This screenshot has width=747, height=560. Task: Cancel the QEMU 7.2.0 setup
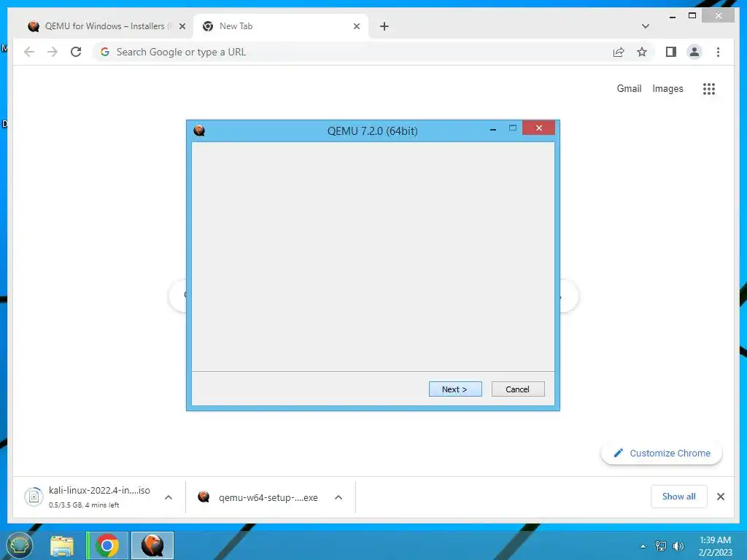pyautogui.click(x=518, y=389)
